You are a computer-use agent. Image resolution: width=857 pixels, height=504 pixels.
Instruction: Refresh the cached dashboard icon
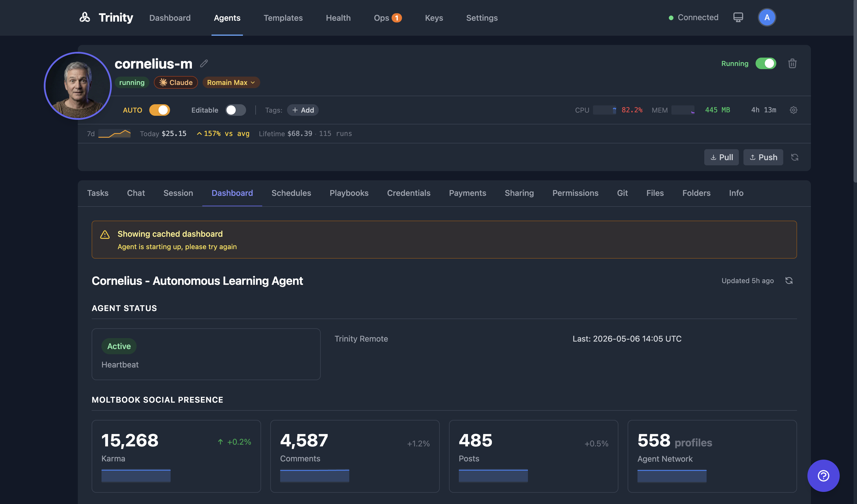point(789,281)
